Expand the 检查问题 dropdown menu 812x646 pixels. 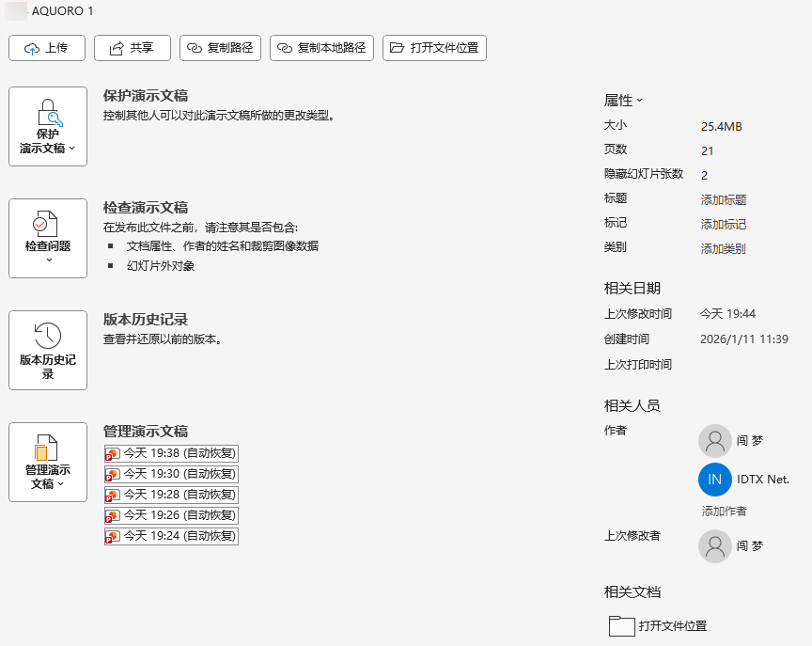pos(47,260)
